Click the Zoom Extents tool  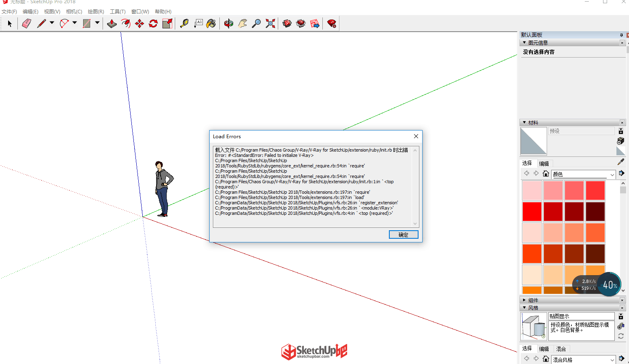pyautogui.click(x=270, y=24)
